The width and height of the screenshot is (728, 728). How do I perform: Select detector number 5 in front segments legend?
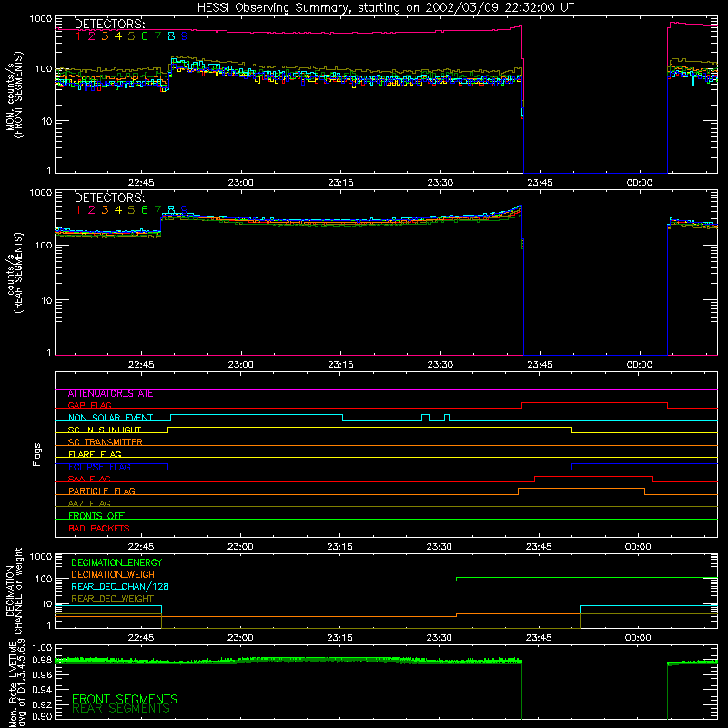point(131,36)
